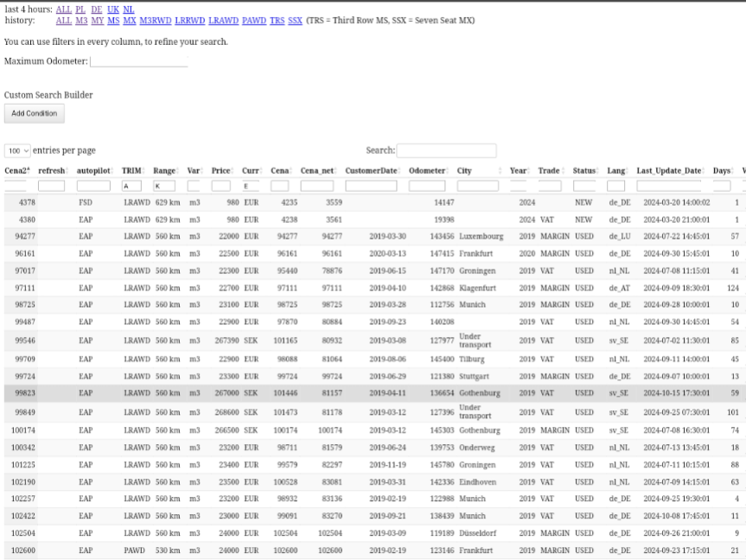Click the Add Condition button

click(x=35, y=114)
